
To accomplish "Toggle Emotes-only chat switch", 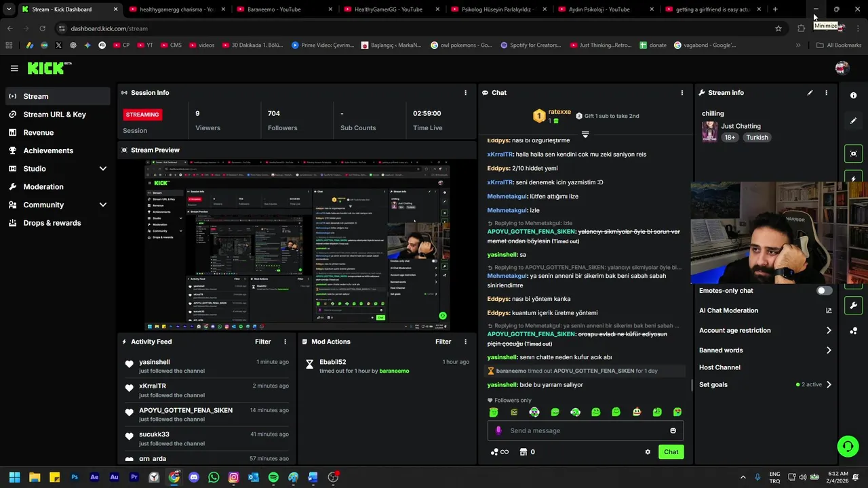I will 824,291.
